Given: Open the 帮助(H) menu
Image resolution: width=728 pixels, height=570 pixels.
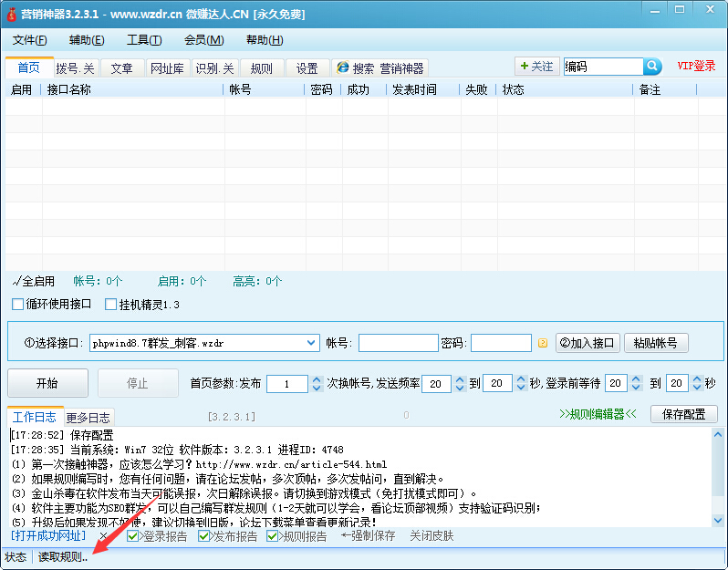Looking at the screenshot, I should 265,40.
